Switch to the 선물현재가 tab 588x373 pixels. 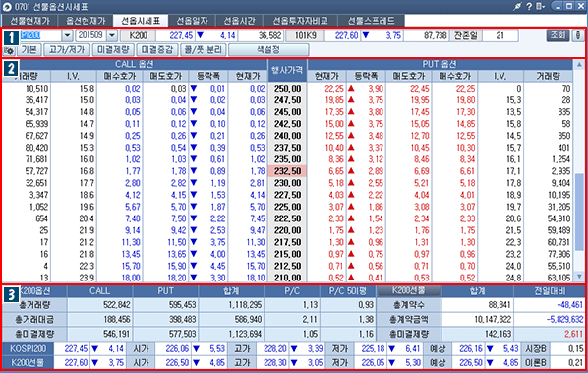(29, 21)
